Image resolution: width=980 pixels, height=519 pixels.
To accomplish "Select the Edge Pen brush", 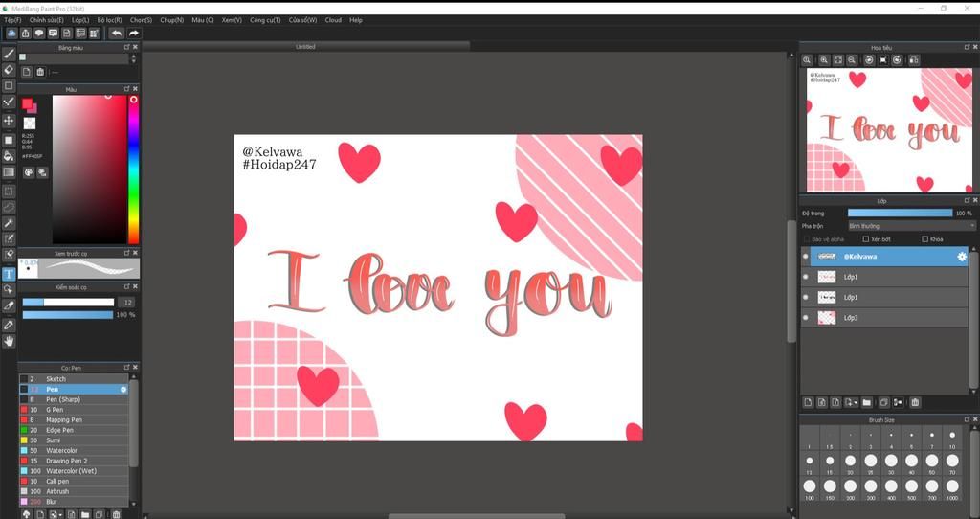I will coord(74,430).
